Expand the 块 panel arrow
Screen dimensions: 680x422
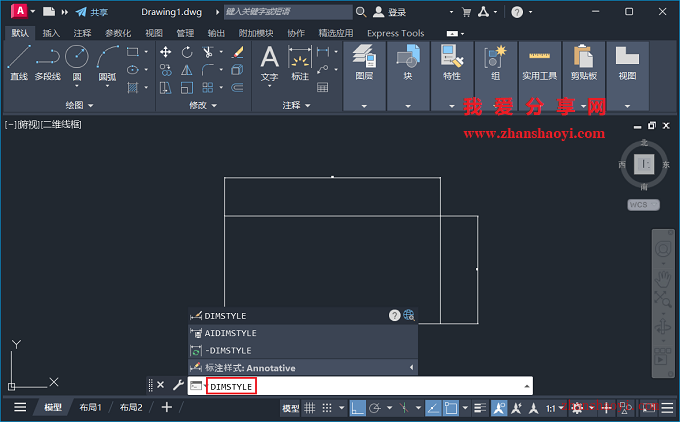[x=408, y=106]
